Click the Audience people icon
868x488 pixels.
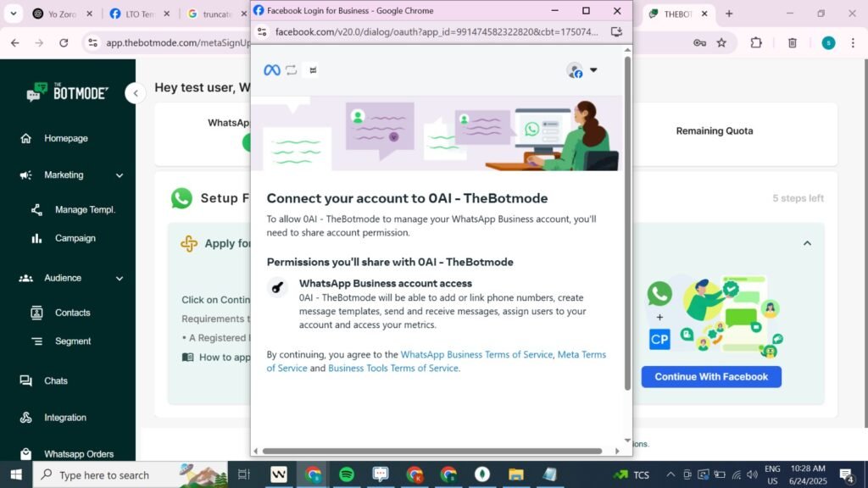[x=26, y=278]
